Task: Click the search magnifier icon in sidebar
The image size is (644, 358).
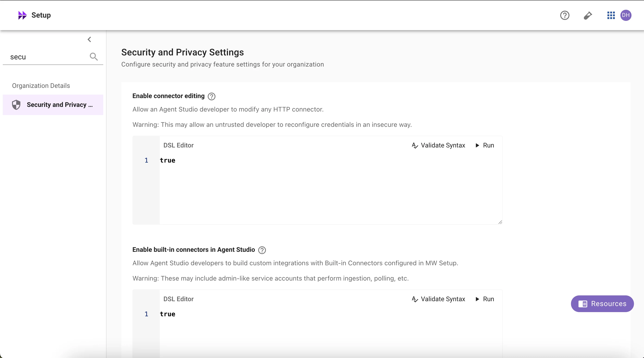Action: [94, 57]
